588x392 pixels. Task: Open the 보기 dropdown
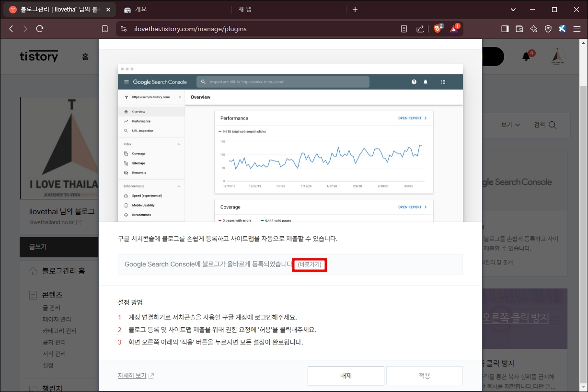[x=510, y=125]
